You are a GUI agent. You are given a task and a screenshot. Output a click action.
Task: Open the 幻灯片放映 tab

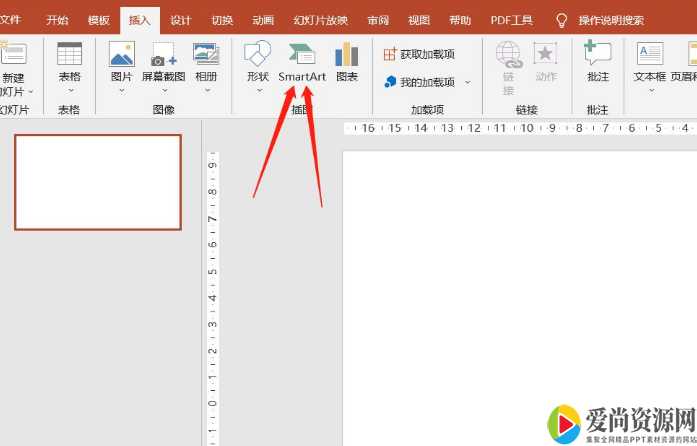(x=321, y=20)
